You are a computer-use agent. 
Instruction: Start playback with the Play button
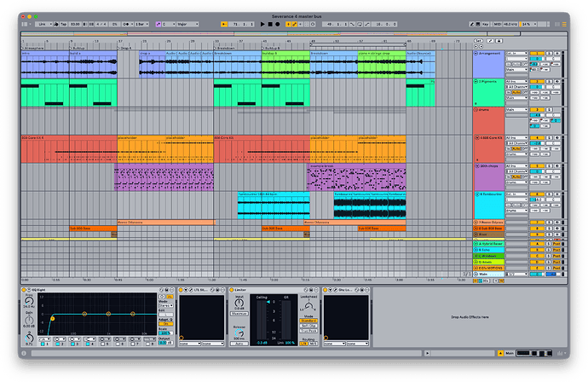pos(262,24)
